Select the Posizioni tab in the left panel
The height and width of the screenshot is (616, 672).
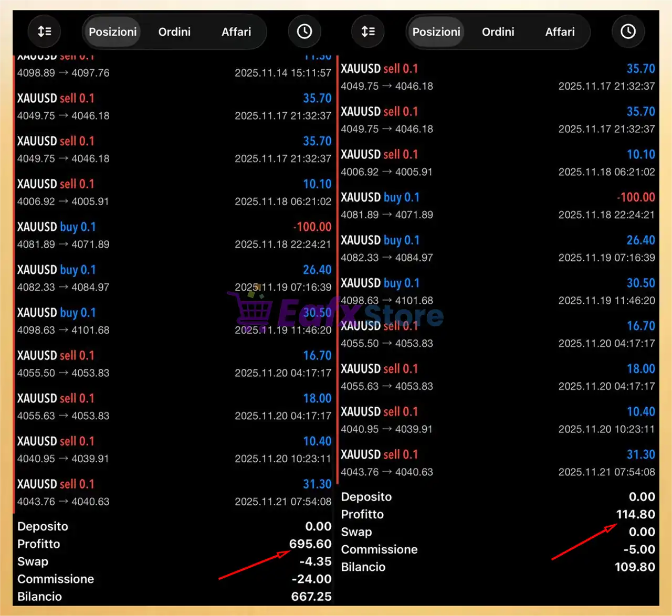(x=112, y=32)
